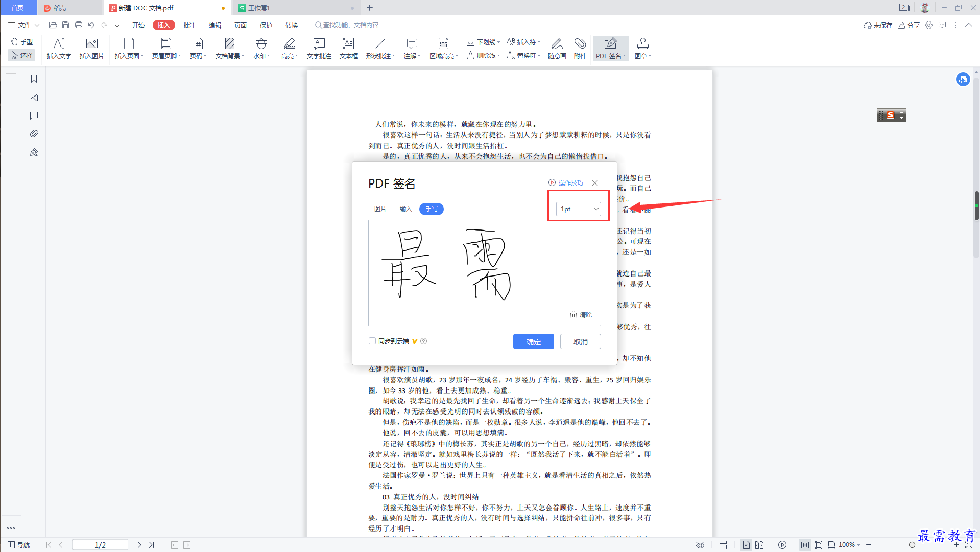
Task: Click the 确定 confirm button
Action: tap(534, 341)
